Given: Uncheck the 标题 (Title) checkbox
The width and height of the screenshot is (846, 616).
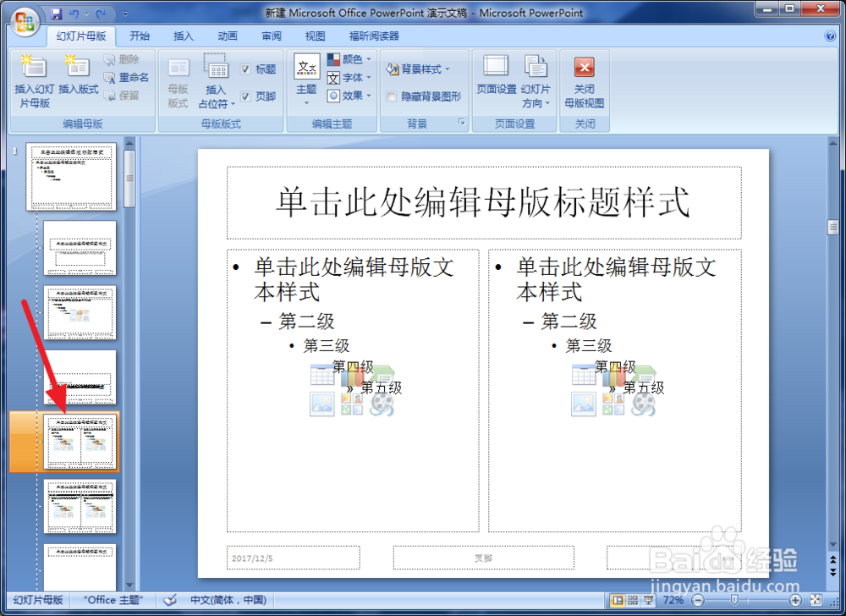Looking at the screenshot, I should coord(245,69).
